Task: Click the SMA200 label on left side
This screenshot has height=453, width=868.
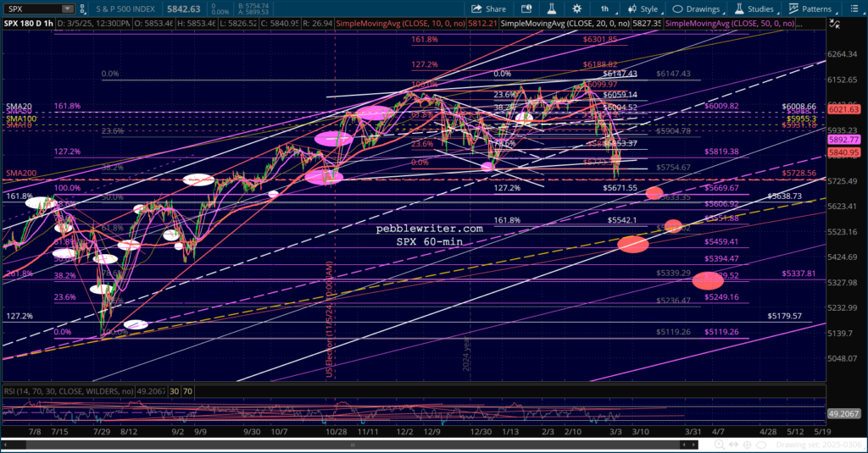Action: pos(21,173)
